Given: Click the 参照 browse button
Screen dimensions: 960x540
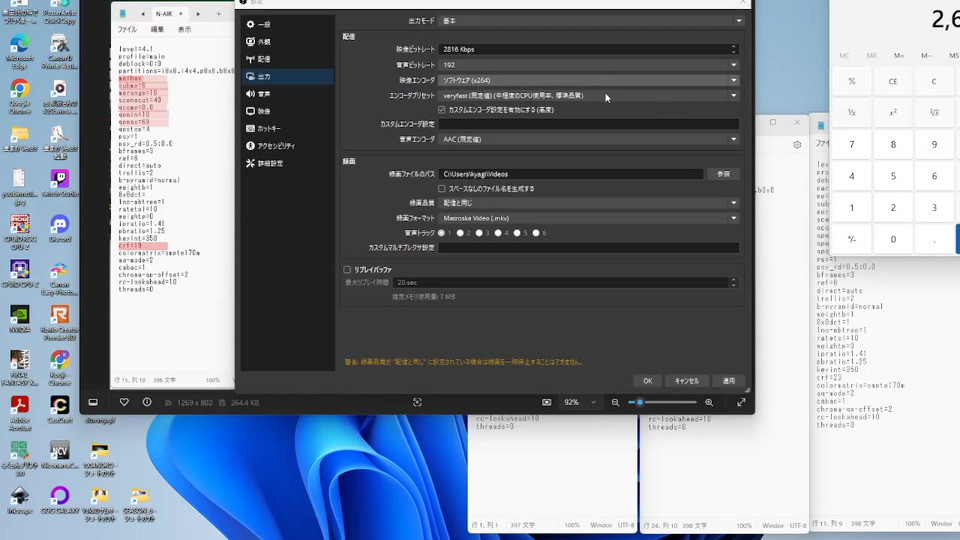Looking at the screenshot, I should click(723, 174).
